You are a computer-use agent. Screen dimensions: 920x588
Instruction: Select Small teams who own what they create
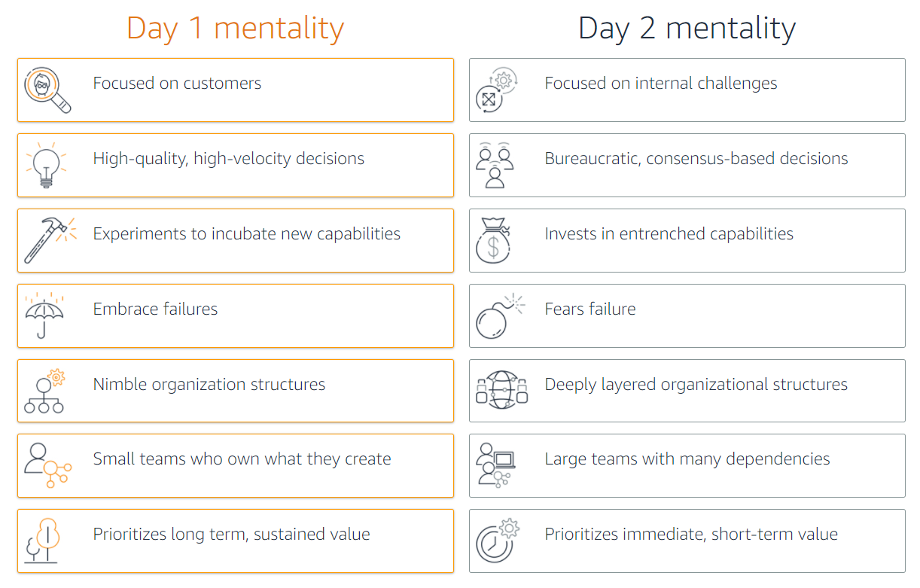[242, 459]
